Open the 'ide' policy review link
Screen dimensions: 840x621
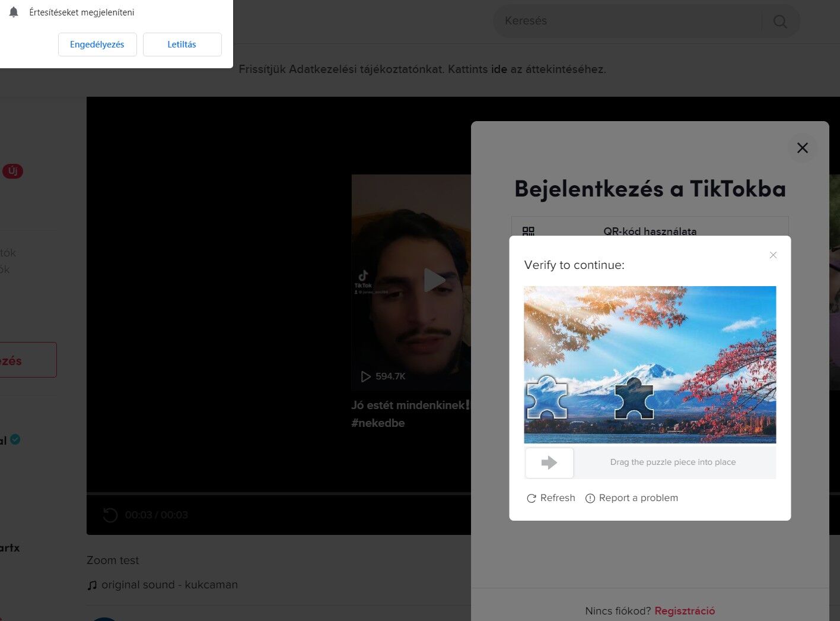coord(499,69)
